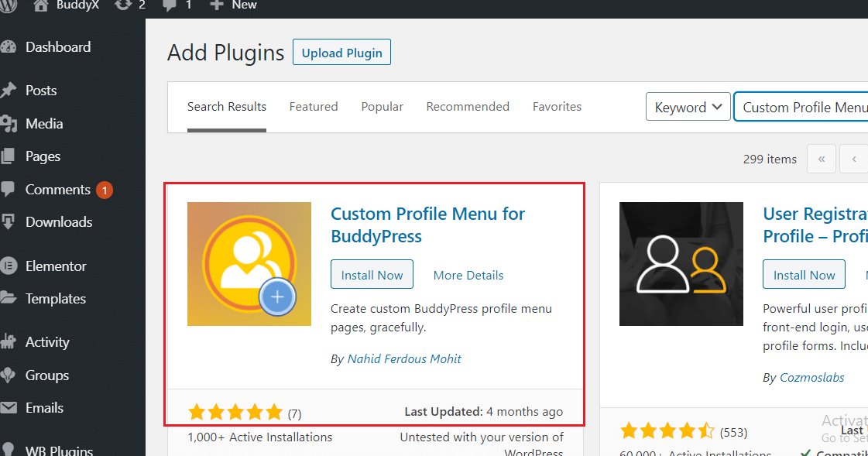Switch to the Popular plugins tab
Viewport: 868px width, 456px height.
click(x=382, y=106)
